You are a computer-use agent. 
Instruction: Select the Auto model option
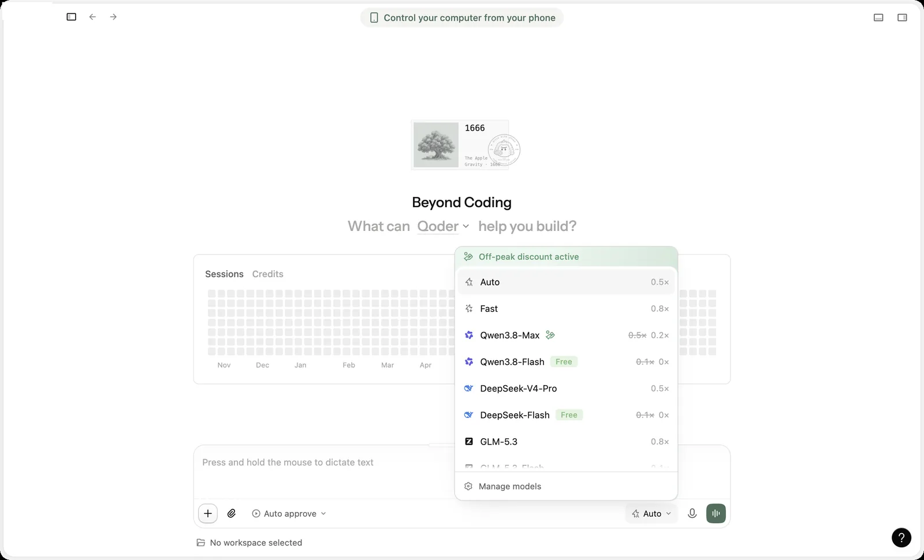click(566, 282)
